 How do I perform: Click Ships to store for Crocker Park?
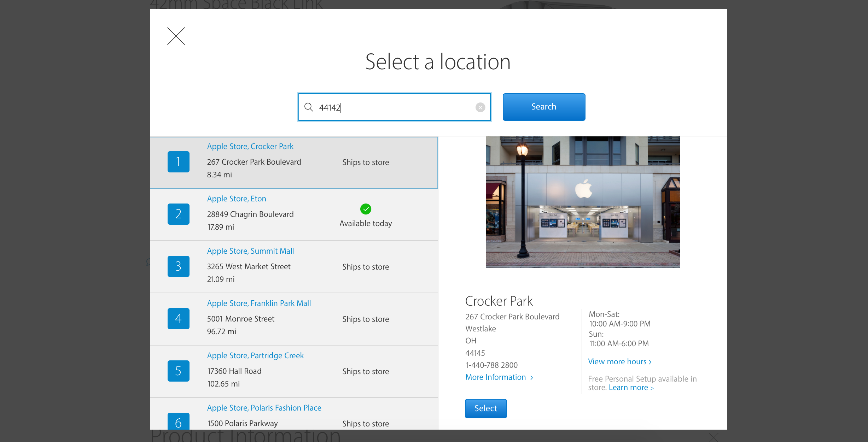coord(366,162)
